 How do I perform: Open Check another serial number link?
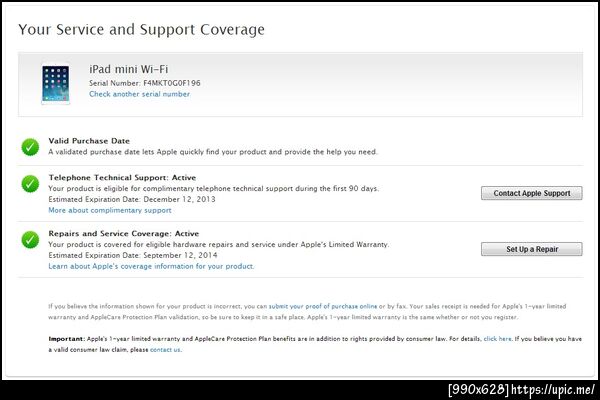(x=139, y=94)
